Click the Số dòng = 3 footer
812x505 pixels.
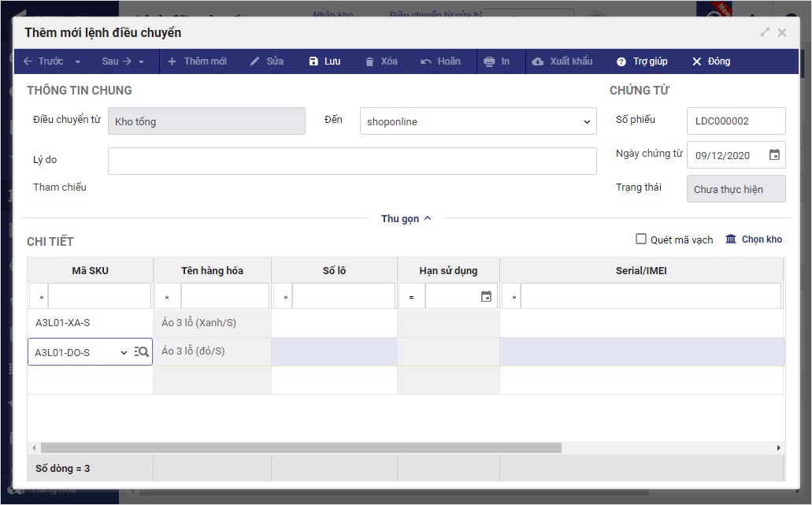click(63, 468)
